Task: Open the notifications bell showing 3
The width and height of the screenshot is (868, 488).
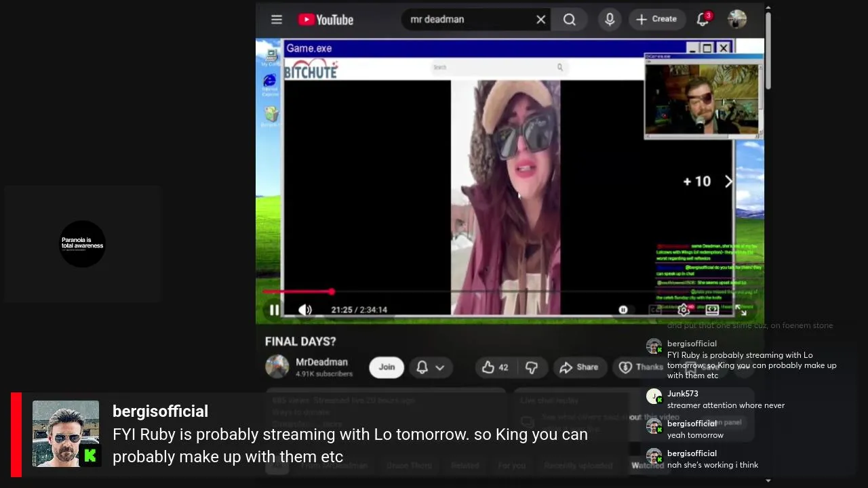Action: click(703, 19)
